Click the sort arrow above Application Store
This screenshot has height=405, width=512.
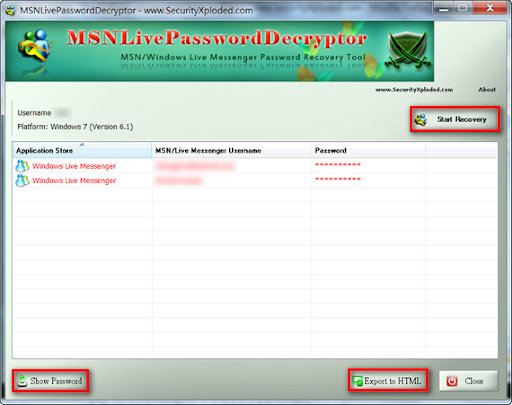(x=82, y=145)
